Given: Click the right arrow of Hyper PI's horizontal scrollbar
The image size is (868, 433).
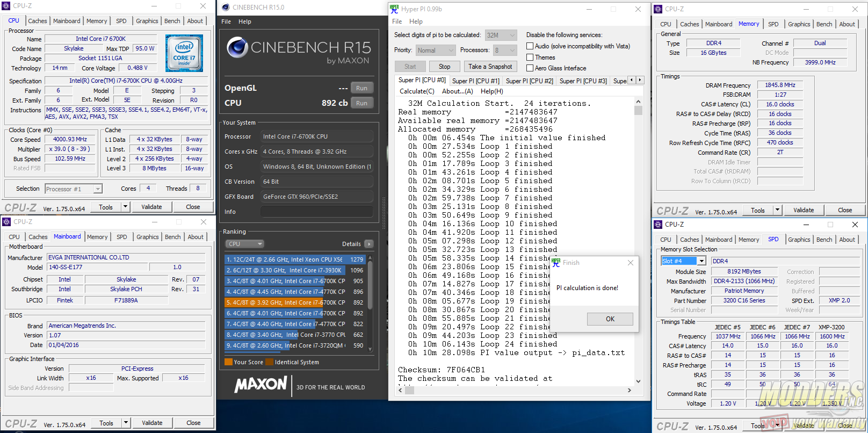Looking at the screenshot, I should 630,391.
